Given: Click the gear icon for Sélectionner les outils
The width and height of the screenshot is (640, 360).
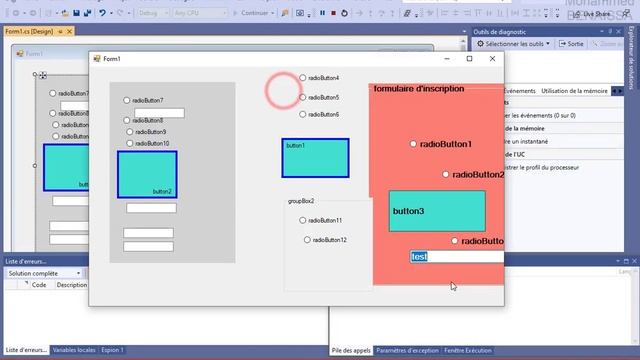Looking at the screenshot, I should point(480,44).
